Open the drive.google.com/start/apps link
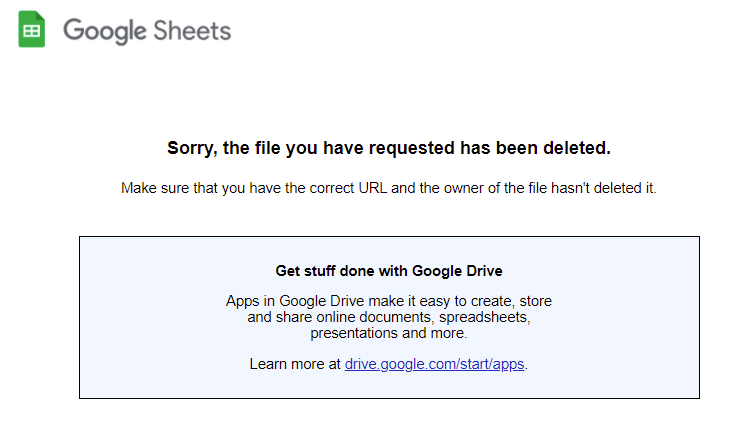The image size is (749, 424). [x=435, y=364]
